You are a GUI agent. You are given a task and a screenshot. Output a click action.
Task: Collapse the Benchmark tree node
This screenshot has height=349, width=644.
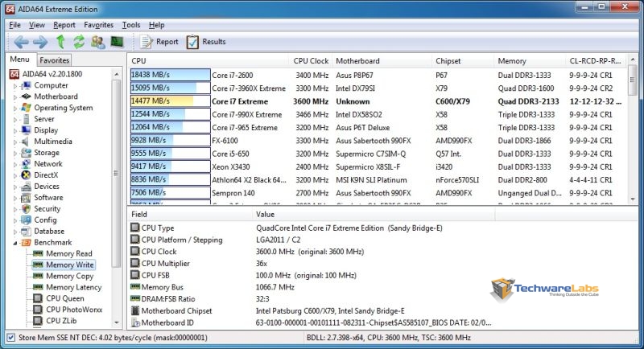15,243
